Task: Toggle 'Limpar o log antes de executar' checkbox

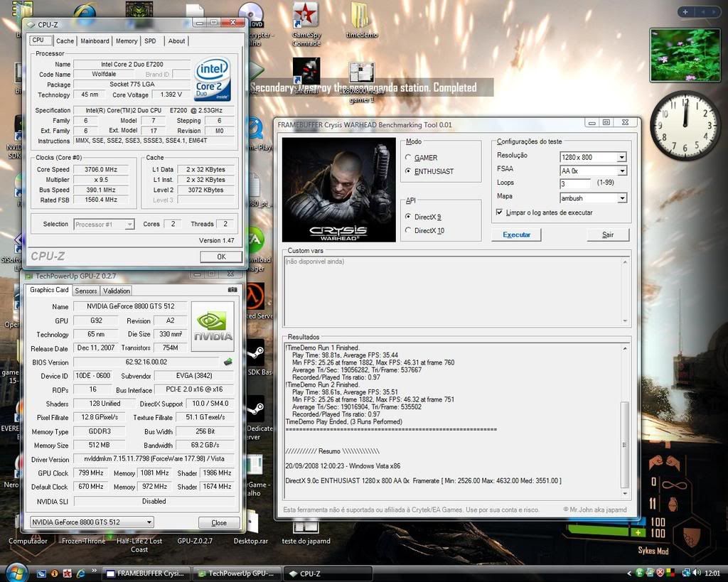Action: 499,212
